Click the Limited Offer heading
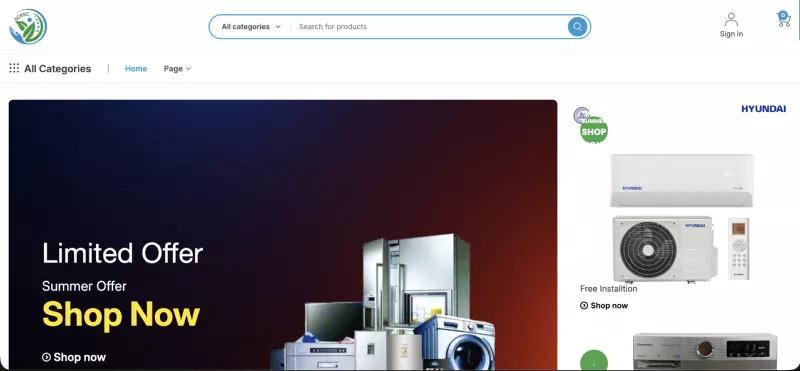Screen dimensions: 800x371 point(122,253)
